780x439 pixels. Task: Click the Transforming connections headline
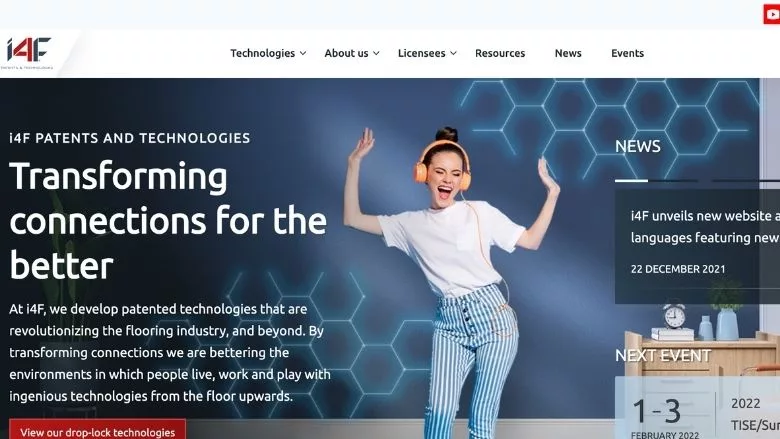168,221
